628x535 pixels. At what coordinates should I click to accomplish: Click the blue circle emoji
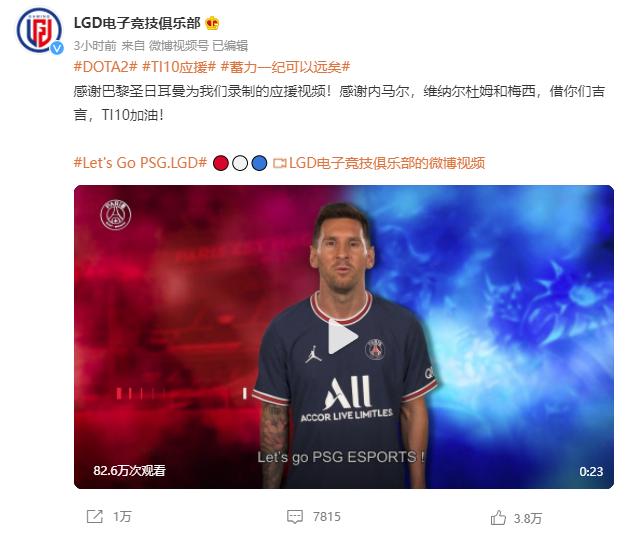point(259,163)
